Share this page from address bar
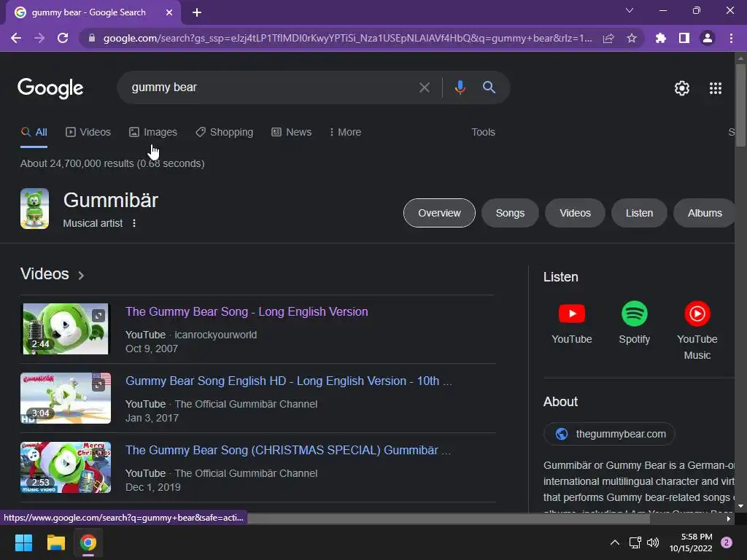 click(x=608, y=38)
